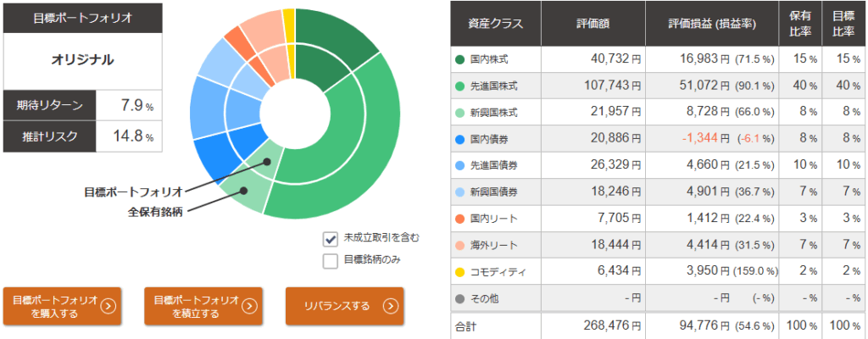Click the 資産クラス column header

(x=496, y=24)
